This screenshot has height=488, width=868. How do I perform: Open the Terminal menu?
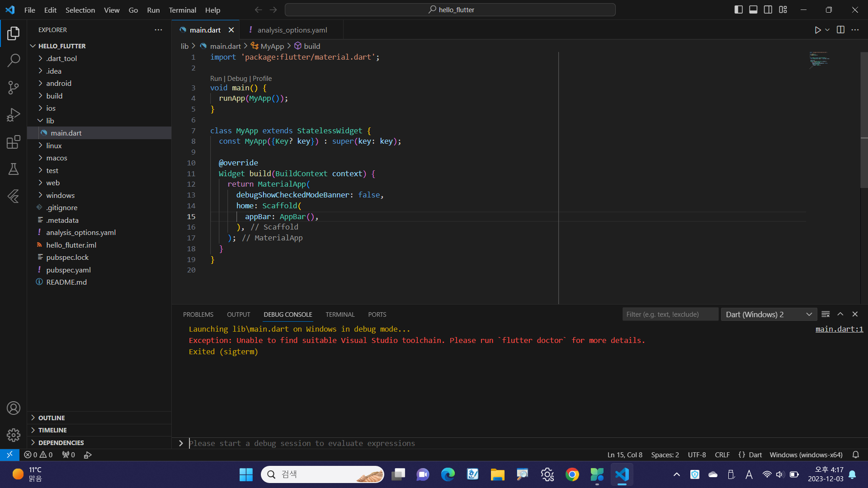tap(182, 10)
